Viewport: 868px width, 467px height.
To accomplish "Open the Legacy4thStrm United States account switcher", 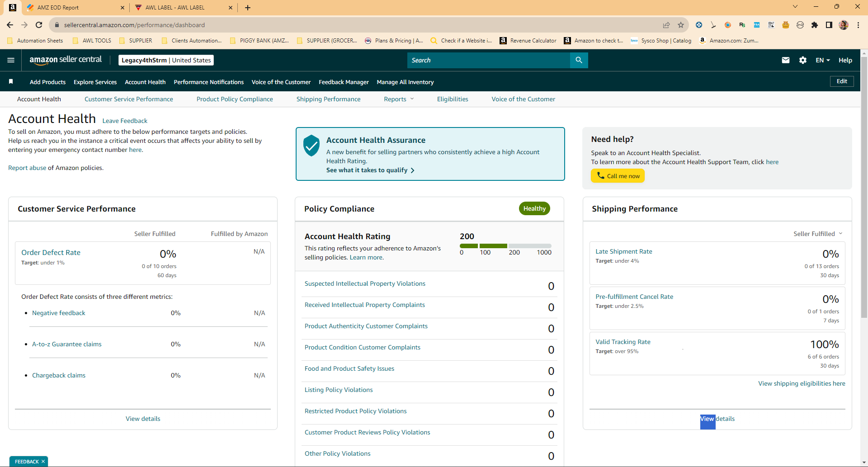I will click(x=166, y=60).
